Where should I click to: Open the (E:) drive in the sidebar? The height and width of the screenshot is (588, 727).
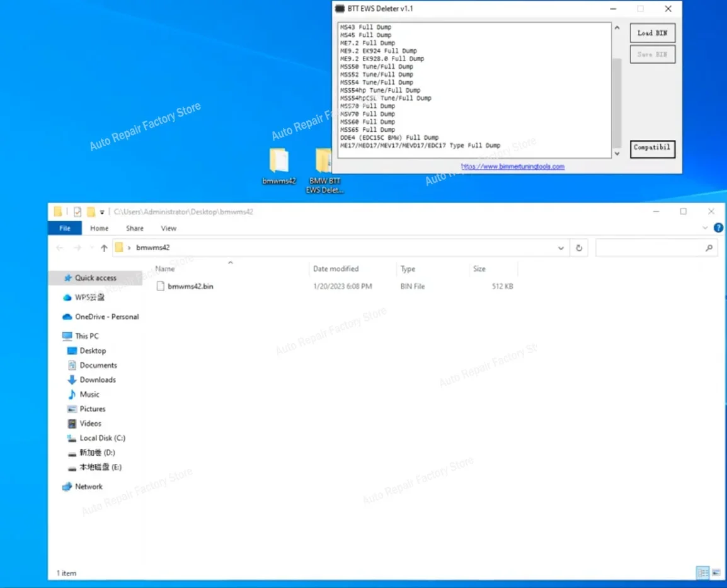[100, 467]
